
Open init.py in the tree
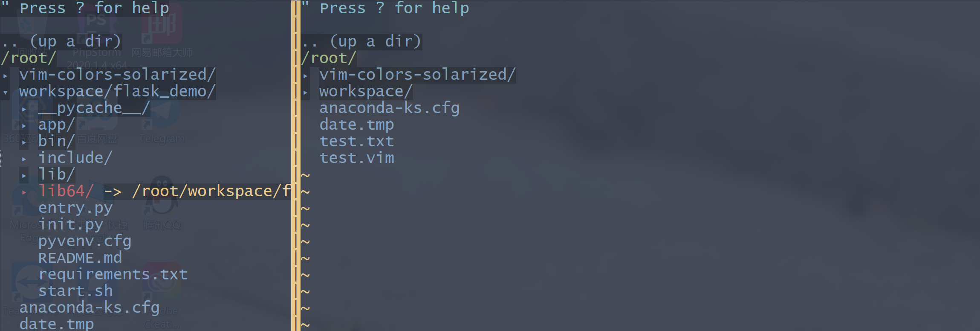pyautogui.click(x=71, y=225)
